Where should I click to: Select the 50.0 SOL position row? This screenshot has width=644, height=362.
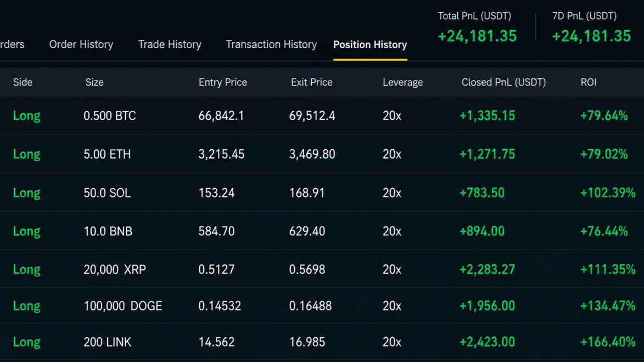(322, 193)
